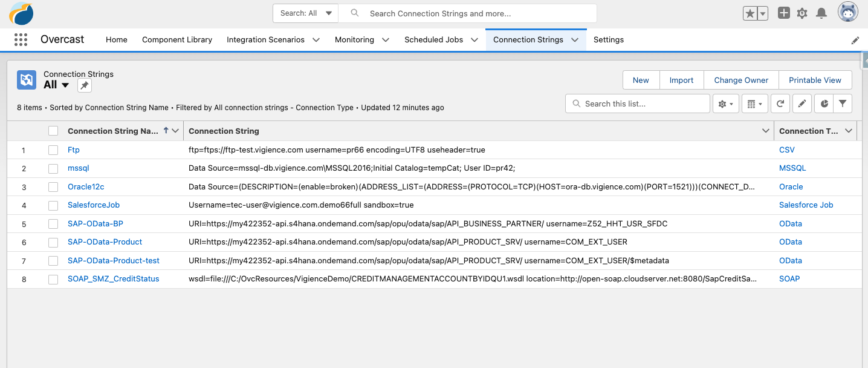
Task: Check the mssql row checkbox
Action: tap(53, 168)
